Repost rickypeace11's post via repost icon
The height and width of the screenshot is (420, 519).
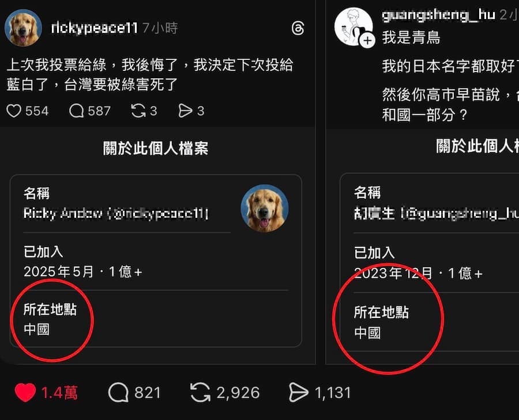click(138, 111)
